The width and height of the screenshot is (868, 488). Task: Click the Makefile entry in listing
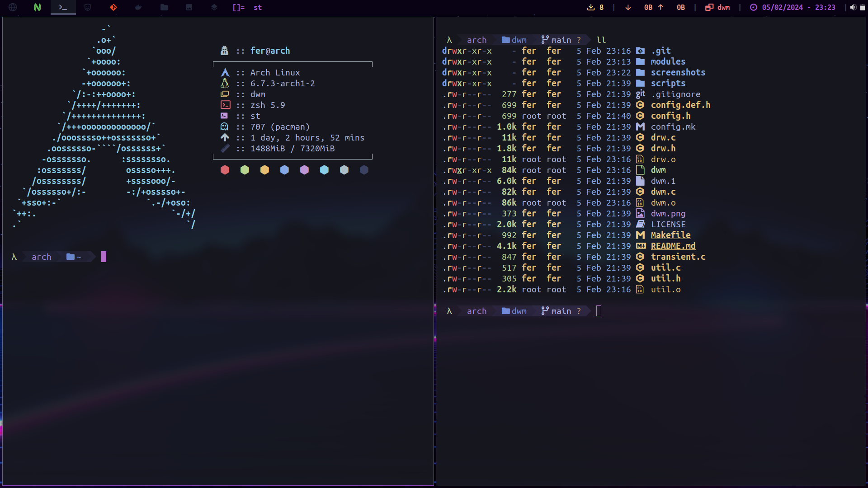(670, 235)
